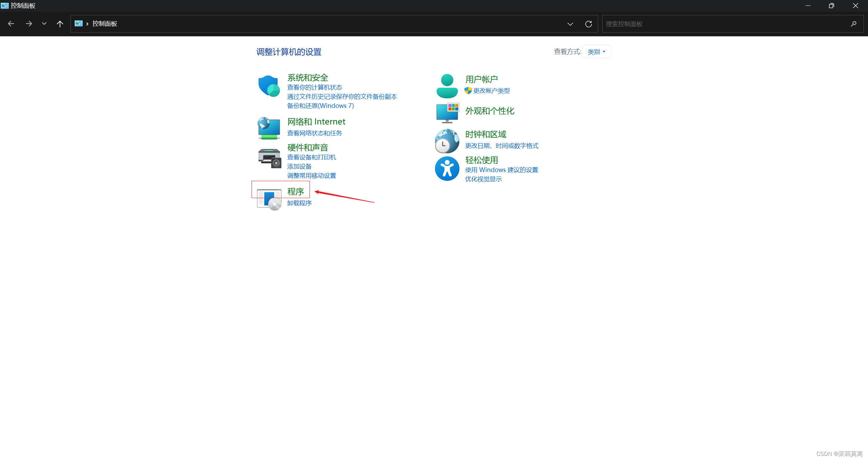Click the back navigation arrow

click(11, 24)
